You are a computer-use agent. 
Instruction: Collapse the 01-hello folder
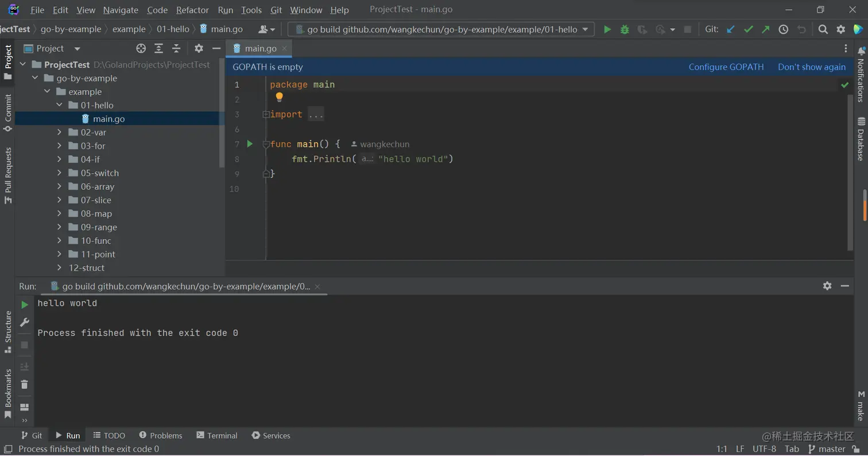59,105
